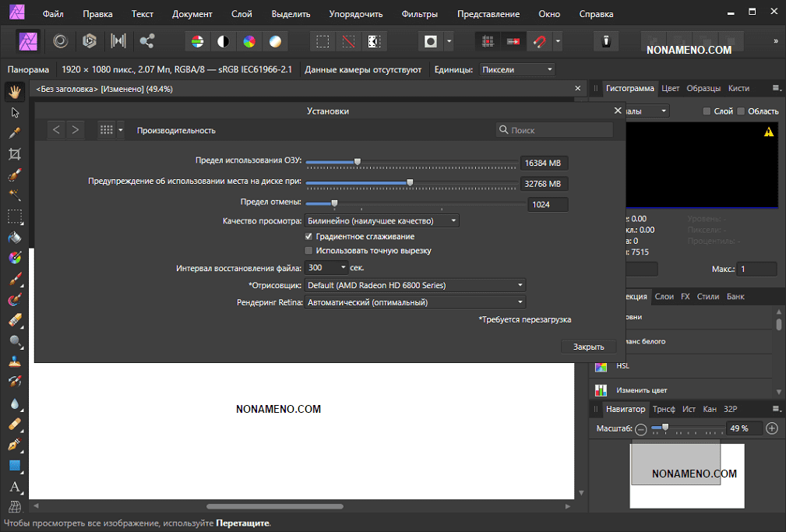The image size is (786, 532).
Task: Switch to the Liquify persona icon
Action: (x=60, y=41)
